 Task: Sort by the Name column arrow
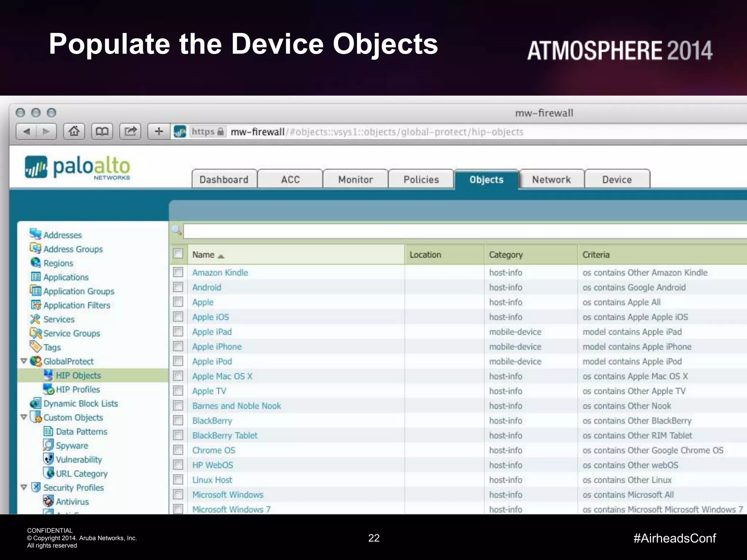point(221,256)
